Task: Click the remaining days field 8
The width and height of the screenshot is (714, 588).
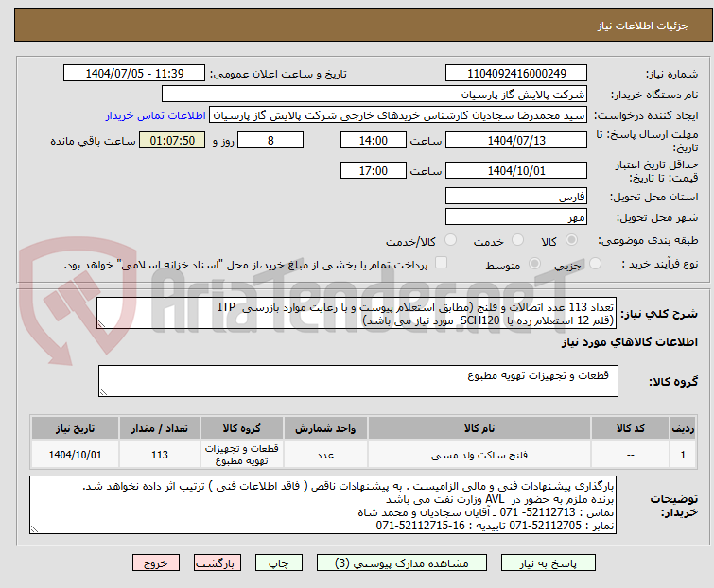Action: pyautogui.click(x=270, y=140)
